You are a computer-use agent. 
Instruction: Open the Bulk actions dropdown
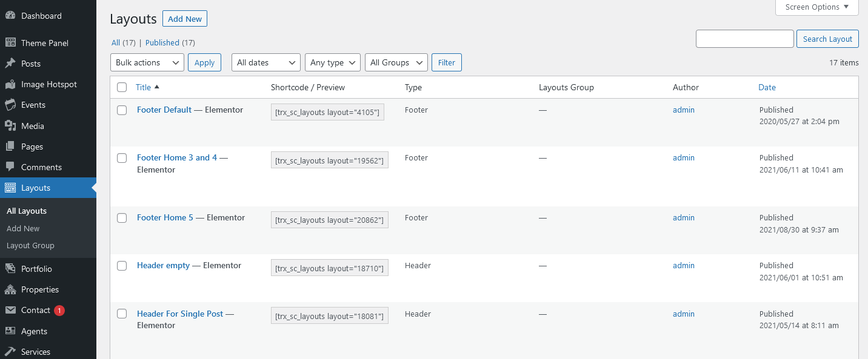(x=147, y=62)
